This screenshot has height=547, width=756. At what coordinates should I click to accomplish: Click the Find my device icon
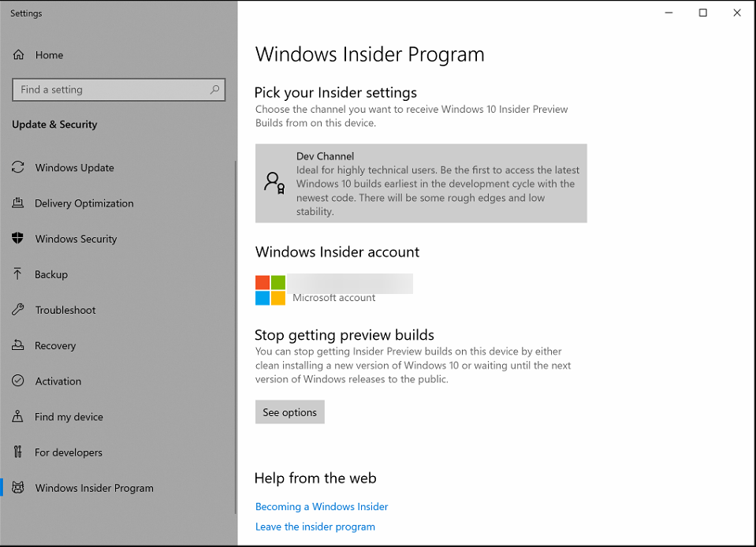tap(18, 416)
